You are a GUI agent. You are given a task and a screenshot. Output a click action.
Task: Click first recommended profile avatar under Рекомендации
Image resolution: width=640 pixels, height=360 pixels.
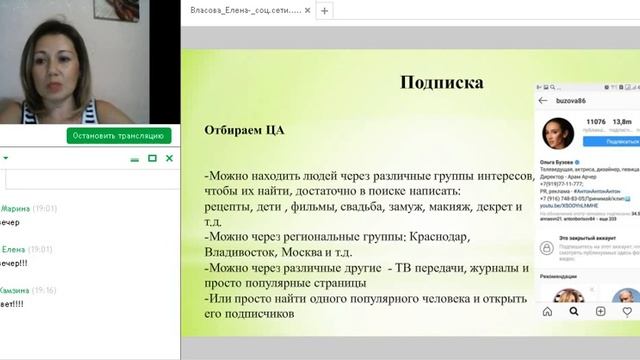click(x=569, y=296)
